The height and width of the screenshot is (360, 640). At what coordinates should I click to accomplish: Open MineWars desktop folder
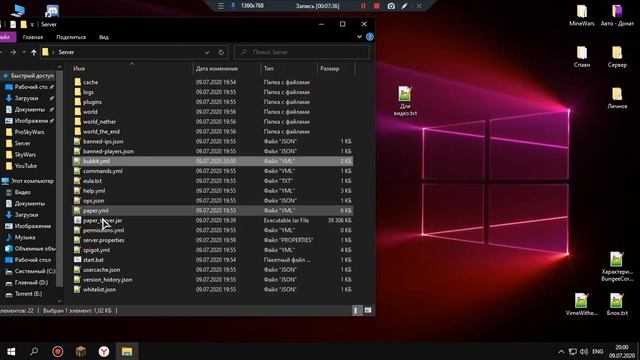click(x=582, y=16)
